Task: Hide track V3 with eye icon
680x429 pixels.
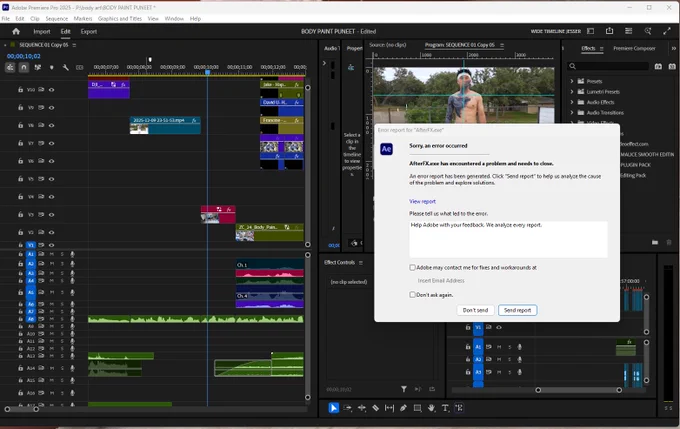Action: pos(52,215)
